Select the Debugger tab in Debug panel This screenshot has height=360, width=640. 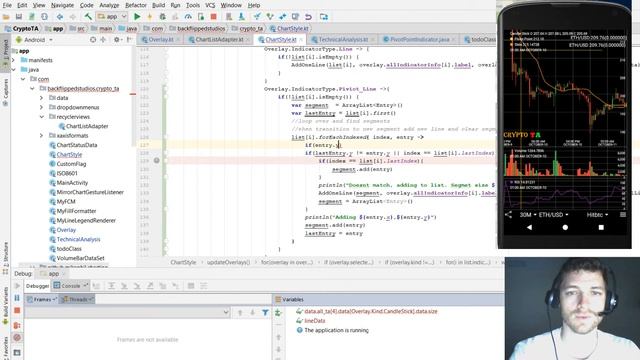pyautogui.click(x=37, y=286)
